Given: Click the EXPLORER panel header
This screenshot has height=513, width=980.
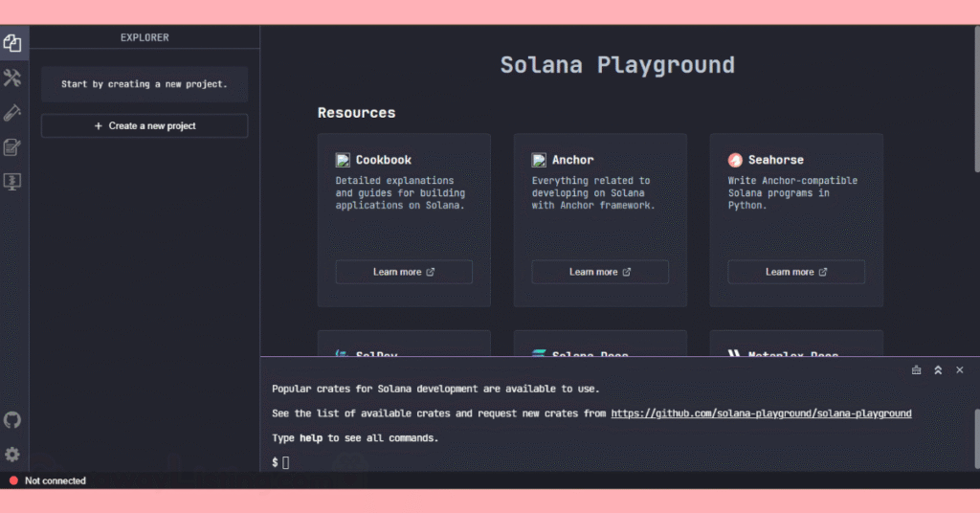Looking at the screenshot, I should [145, 37].
